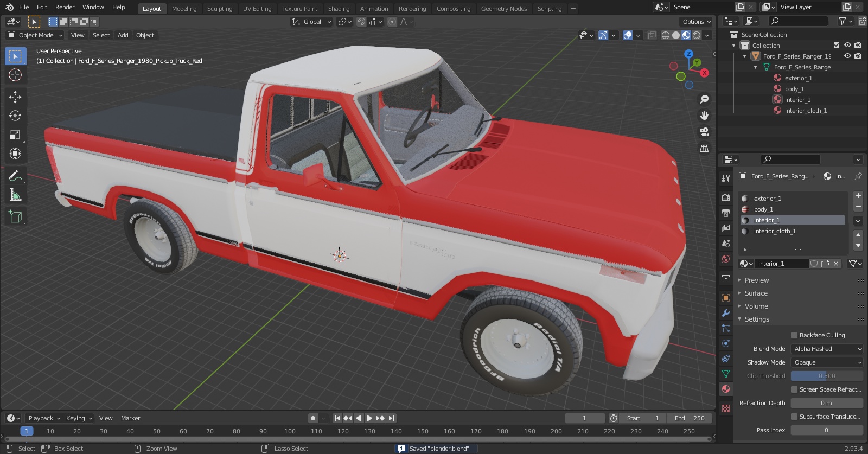Screen dimensions: 868x454
Task: Enable Backface Culling checkbox
Action: (x=794, y=335)
